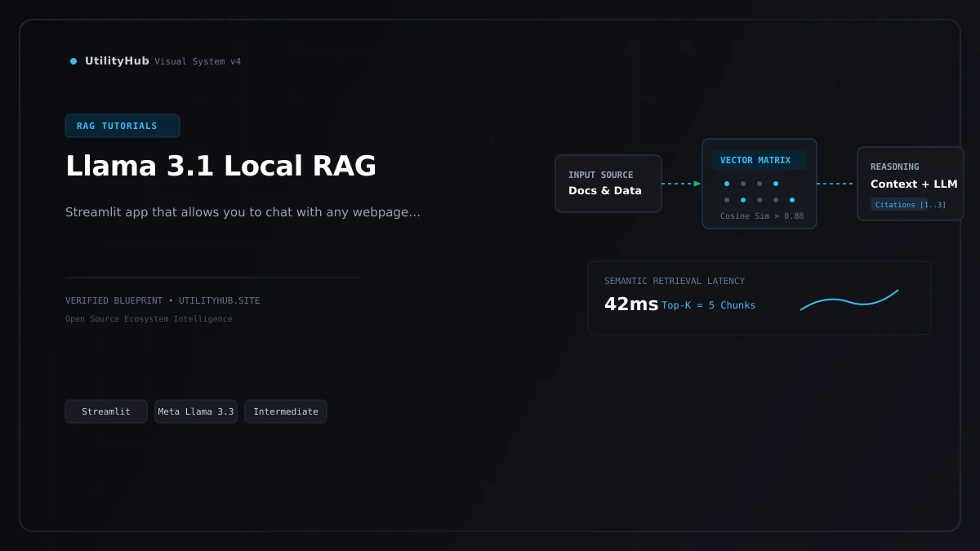
Task: Select the Meta Llama 3.3 tag
Action: click(196, 411)
